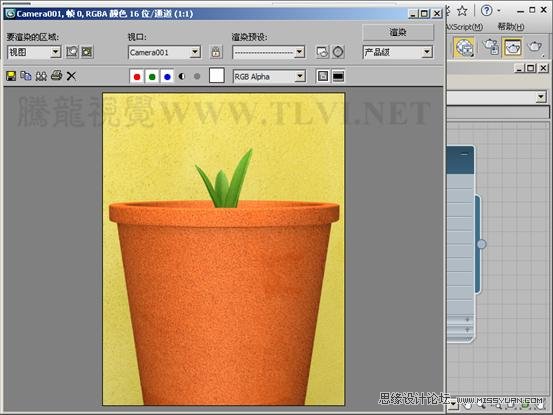
Task: Print the rendered image
Action: [56, 75]
